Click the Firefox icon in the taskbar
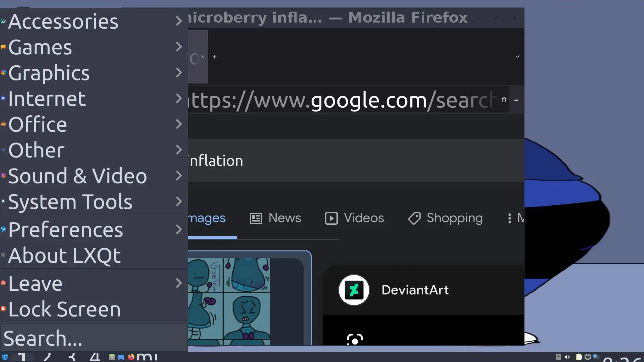 (131, 357)
